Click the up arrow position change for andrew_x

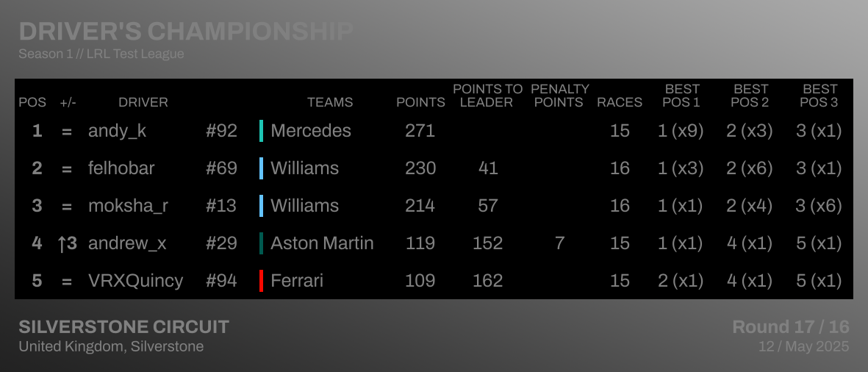pyautogui.click(x=67, y=243)
